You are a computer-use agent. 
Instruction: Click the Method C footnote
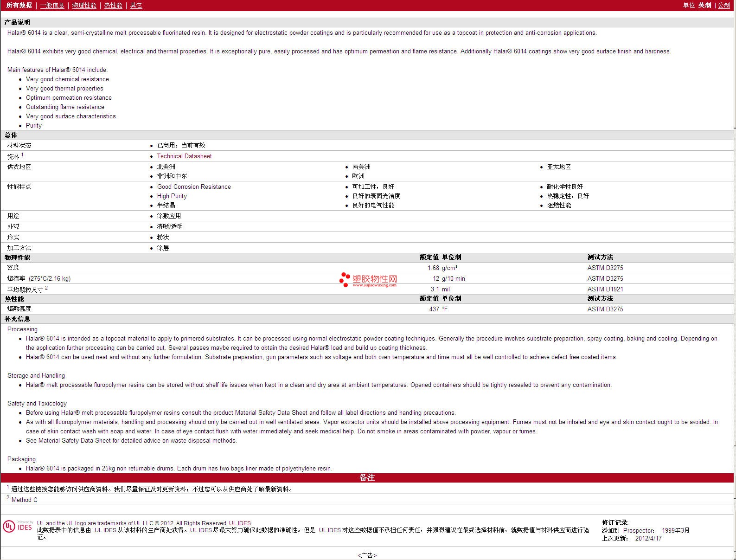pos(25,500)
